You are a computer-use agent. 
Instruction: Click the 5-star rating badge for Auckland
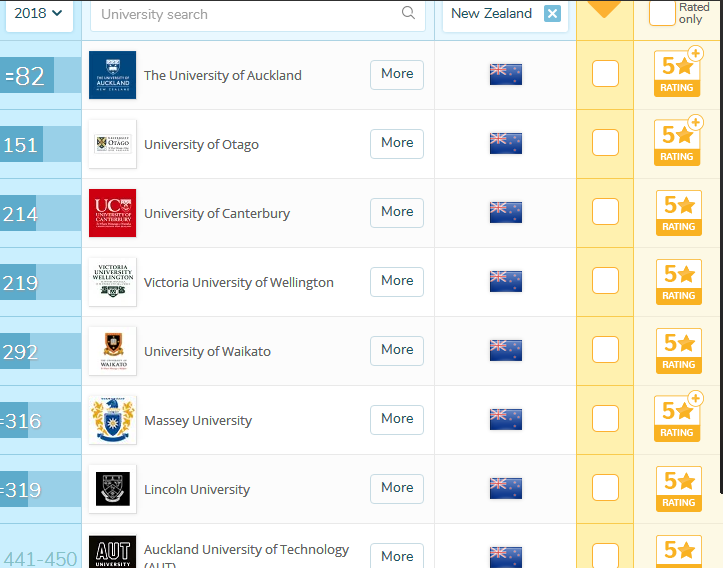(678, 74)
